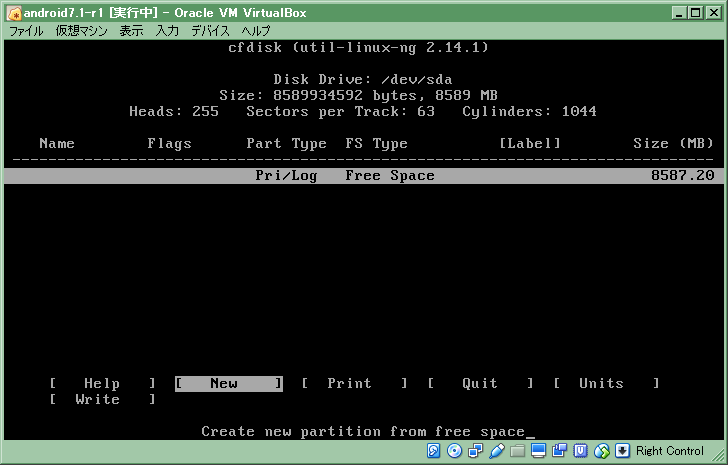Select the Print option
Image resolution: width=728 pixels, height=465 pixels.
[x=354, y=383]
